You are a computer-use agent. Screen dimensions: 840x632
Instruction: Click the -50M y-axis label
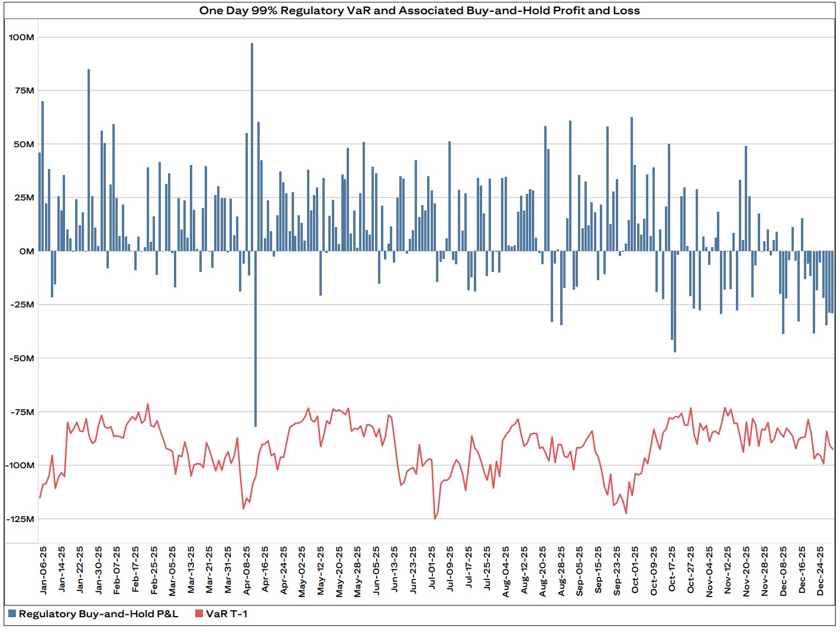(x=21, y=358)
